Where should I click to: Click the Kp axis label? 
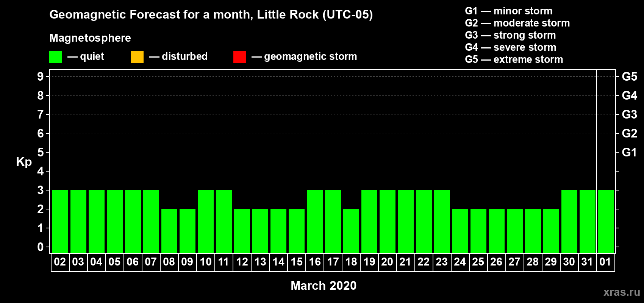click(x=24, y=162)
